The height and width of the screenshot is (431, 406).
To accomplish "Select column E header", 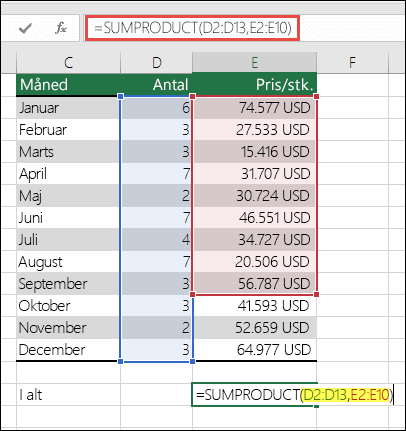I will 254,62.
